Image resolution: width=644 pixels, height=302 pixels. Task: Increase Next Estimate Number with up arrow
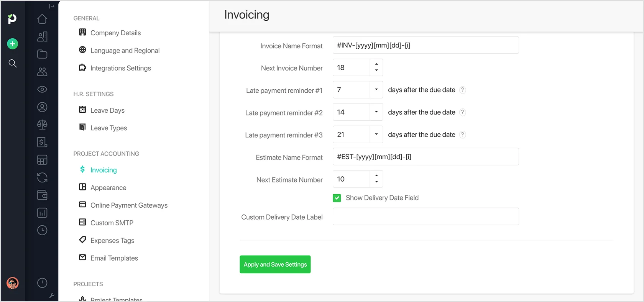[376, 176]
